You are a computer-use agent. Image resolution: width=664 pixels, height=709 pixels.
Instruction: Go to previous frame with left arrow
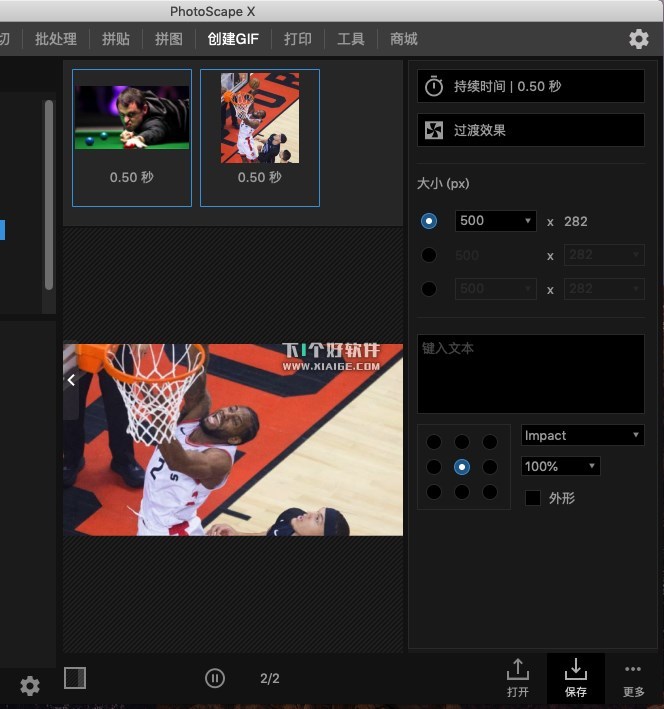[x=71, y=380]
